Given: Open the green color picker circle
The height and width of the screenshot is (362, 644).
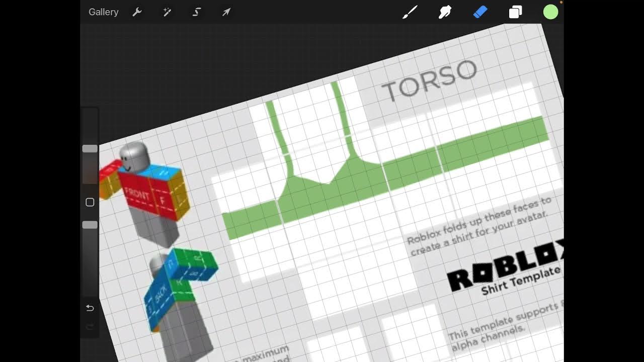Looking at the screenshot, I should click(x=550, y=12).
